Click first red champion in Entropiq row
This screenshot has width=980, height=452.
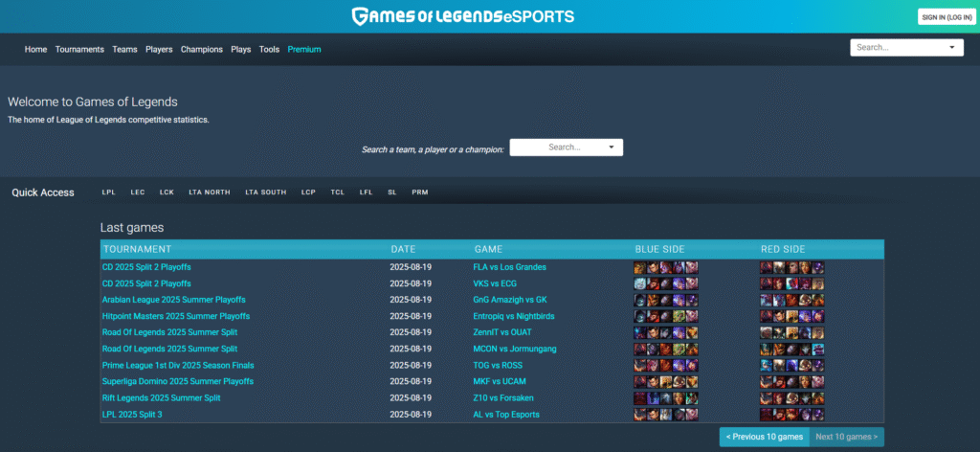[767, 316]
